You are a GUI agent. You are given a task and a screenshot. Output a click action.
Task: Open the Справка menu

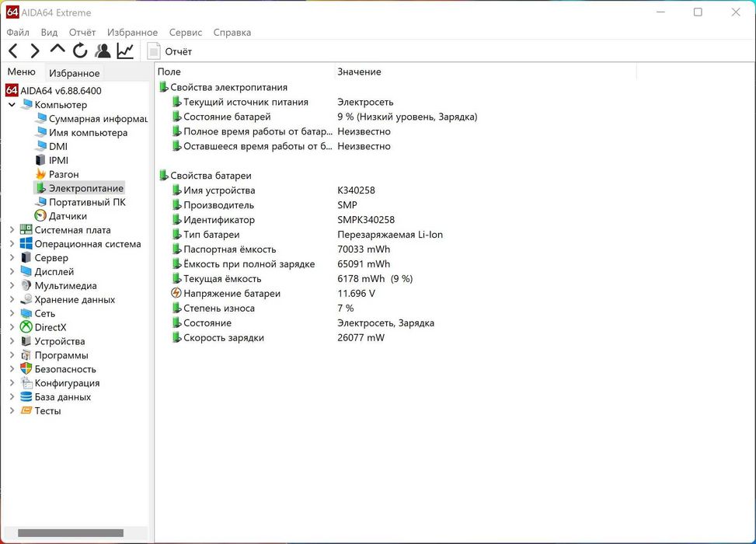point(232,33)
